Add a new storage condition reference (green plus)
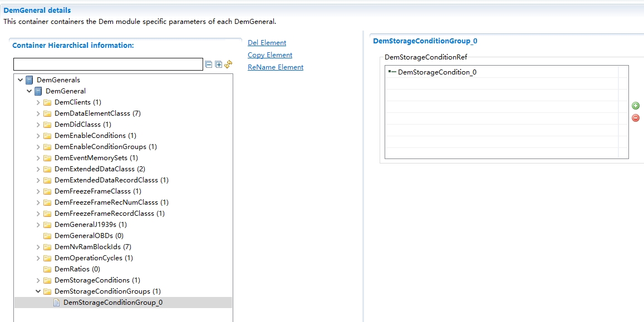 click(636, 105)
